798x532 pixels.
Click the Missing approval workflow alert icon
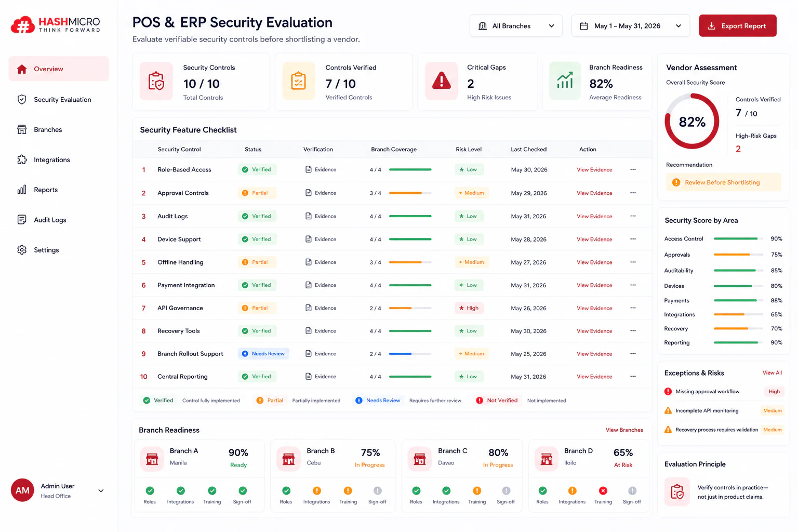[668, 392]
